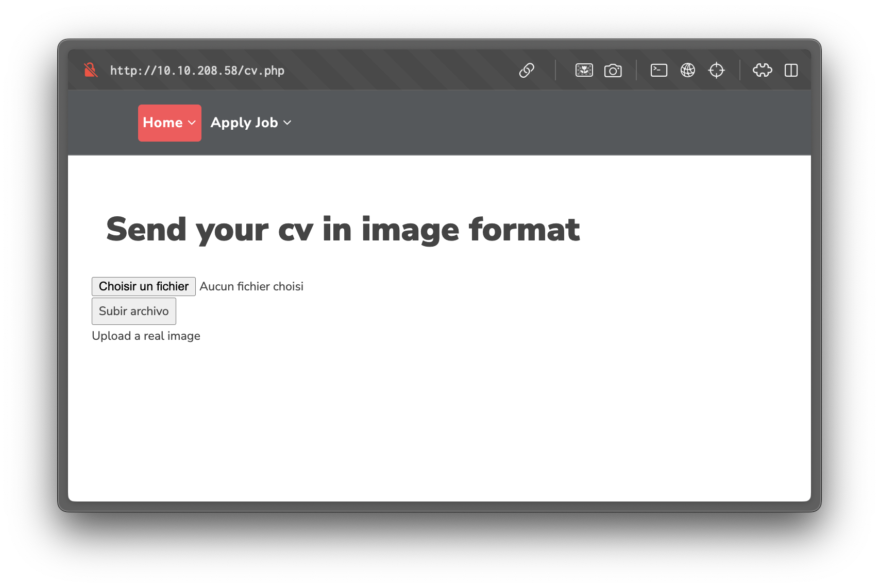
Task: Open the Apply Job menu item
Action: point(244,123)
